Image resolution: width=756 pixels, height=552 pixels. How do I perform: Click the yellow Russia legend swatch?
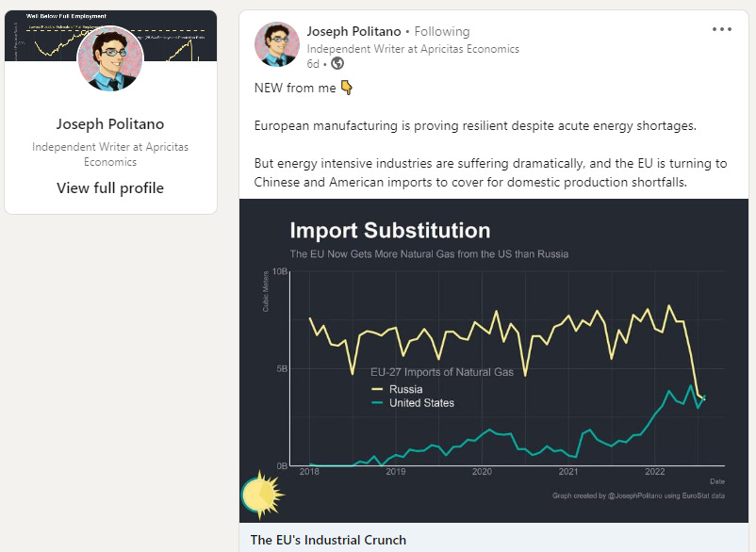click(x=379, y=389)
